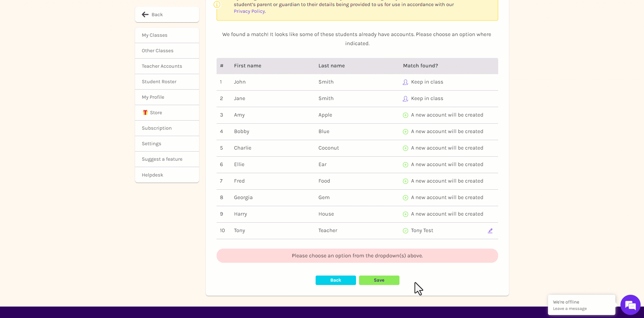The width and height of the screenshot is (644, 318).
Task: Click the pencil edit icon in Tony's row
Action: pyautogui.click(x=490, y=231)
